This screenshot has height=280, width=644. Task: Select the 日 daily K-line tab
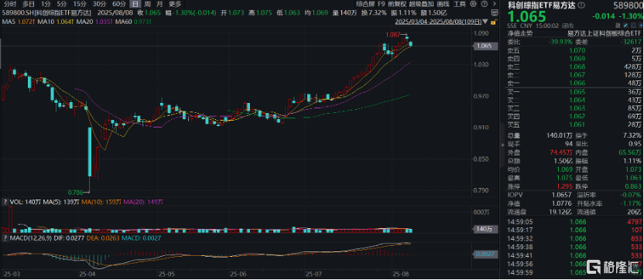pyautogui.click(x=135, y=4)
